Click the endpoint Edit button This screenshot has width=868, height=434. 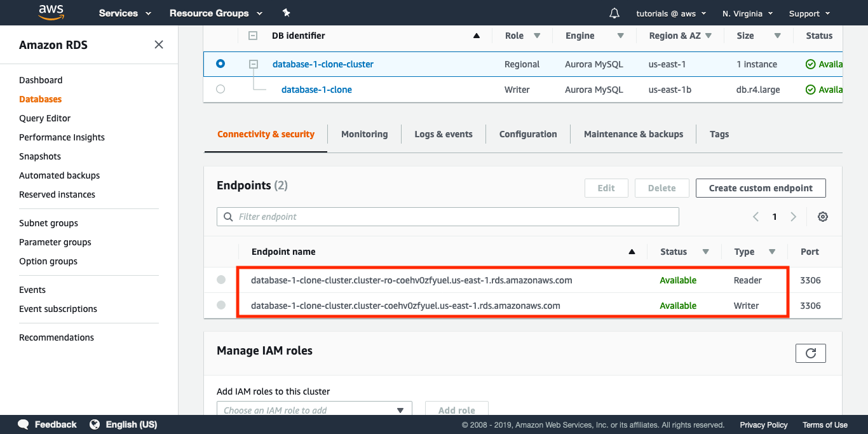606,188
